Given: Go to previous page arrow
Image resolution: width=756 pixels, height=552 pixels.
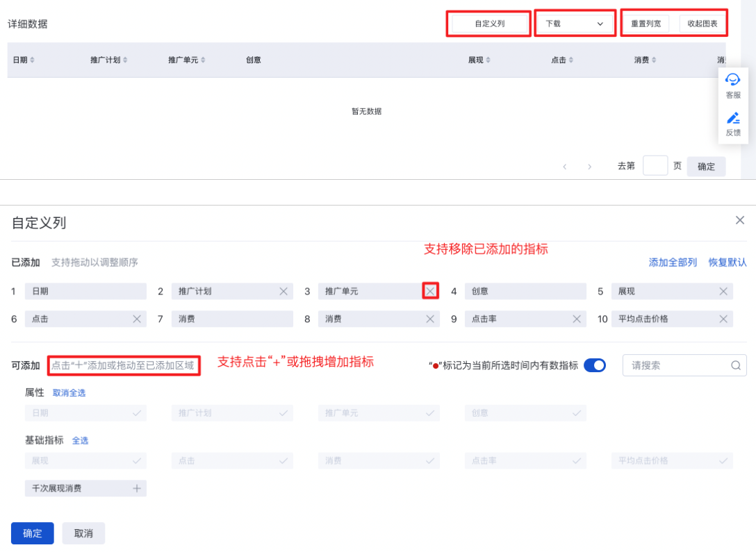Looking at the screenshot, I should pos(565,167).
